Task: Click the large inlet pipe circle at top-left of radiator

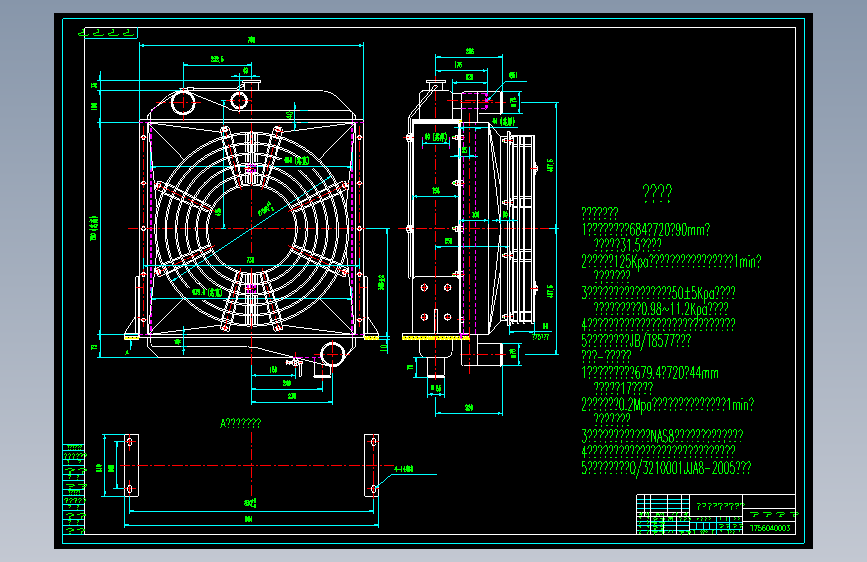Action: point(182,102)
